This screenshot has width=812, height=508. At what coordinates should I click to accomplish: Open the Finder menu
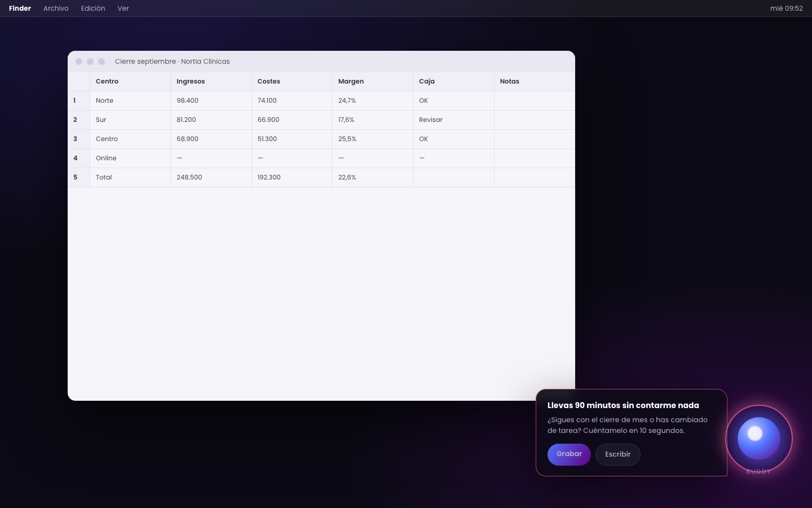(20, 8)
